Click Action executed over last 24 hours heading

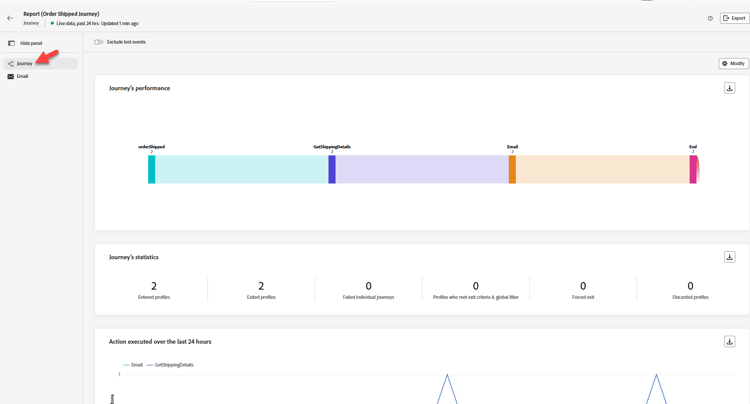[160, 341]
